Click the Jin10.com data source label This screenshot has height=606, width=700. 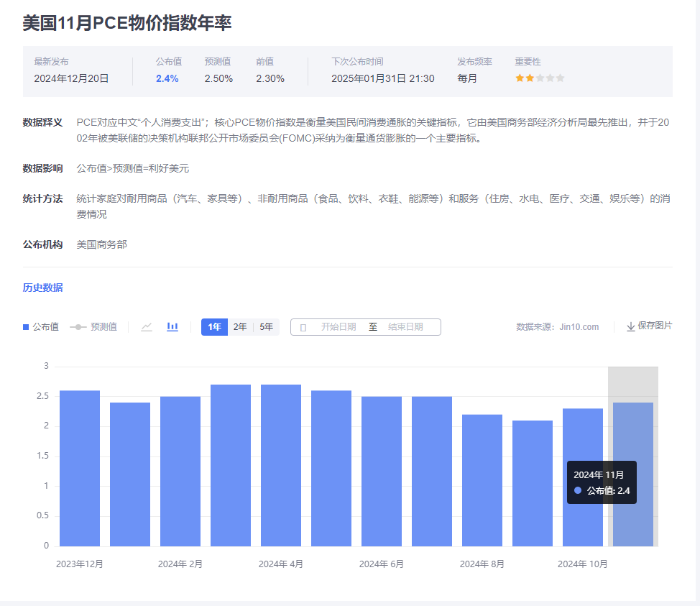click(579, 327)
